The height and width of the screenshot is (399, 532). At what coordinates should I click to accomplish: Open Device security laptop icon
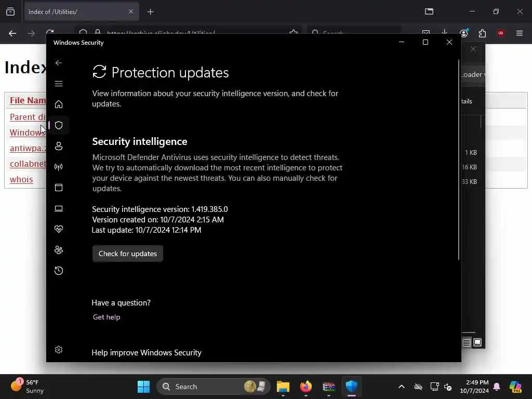(59, 208)
